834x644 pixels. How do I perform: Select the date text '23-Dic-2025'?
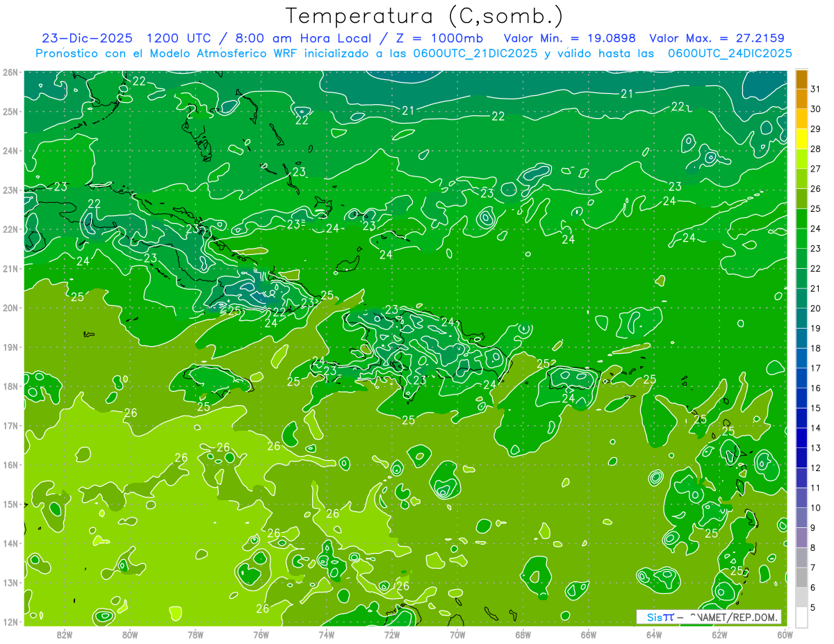[x=85, y=38]
